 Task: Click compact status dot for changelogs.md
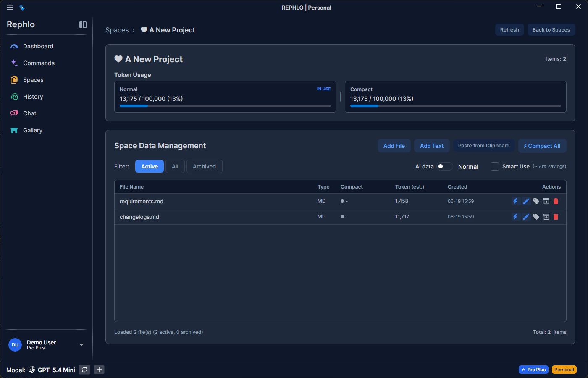[342, 217]
